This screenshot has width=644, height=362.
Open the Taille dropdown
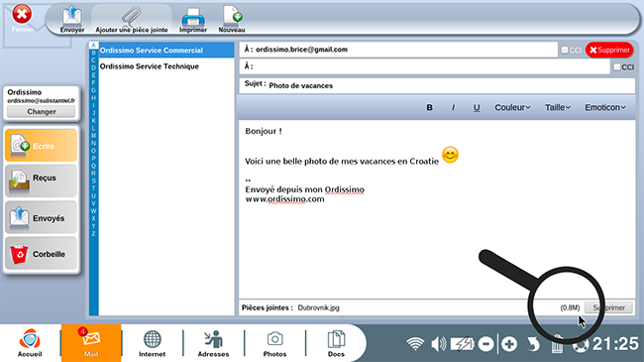click(558, 107)
